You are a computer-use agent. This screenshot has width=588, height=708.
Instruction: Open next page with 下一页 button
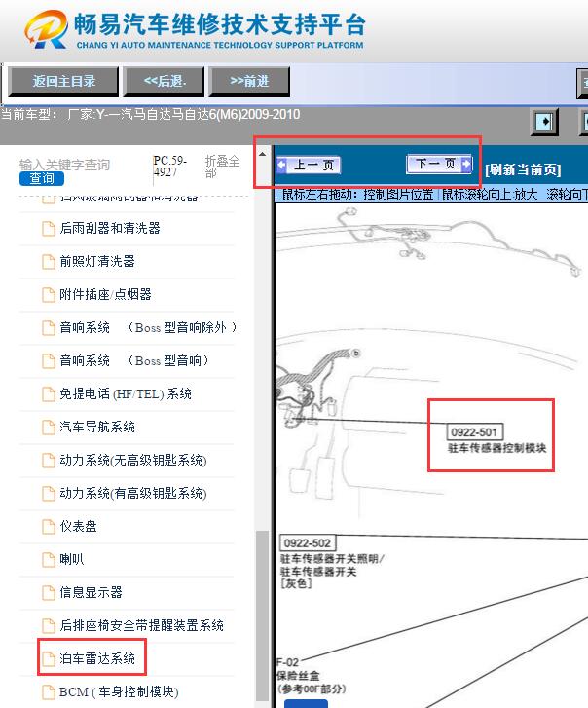[x=439, y=164]
